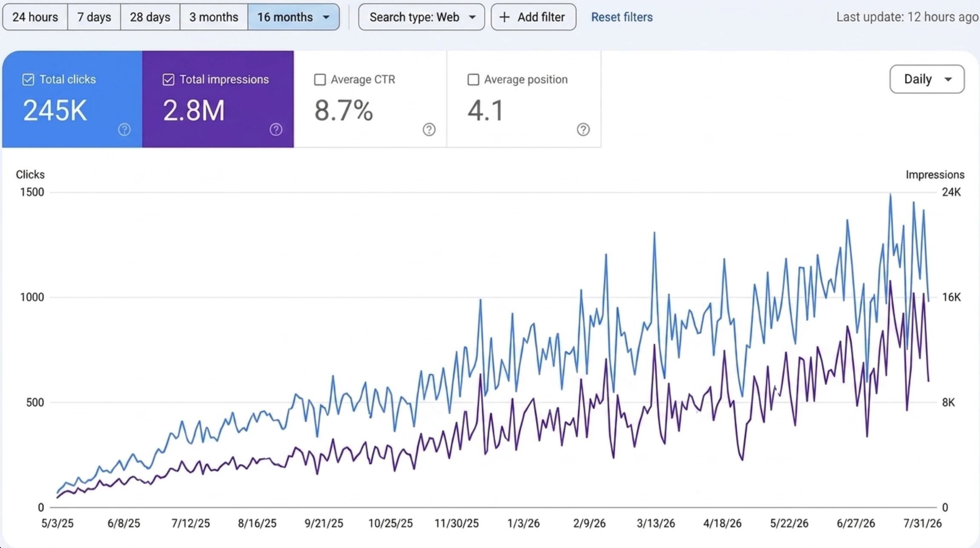Select the 3 months range tab
Viewport: 980px width, 548px height.
coord(213,17)
